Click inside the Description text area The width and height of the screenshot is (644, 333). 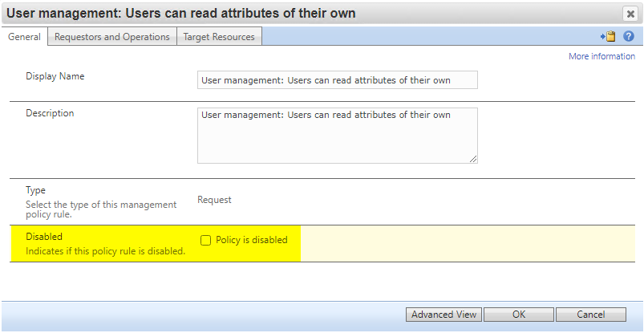tap(337, 135)
